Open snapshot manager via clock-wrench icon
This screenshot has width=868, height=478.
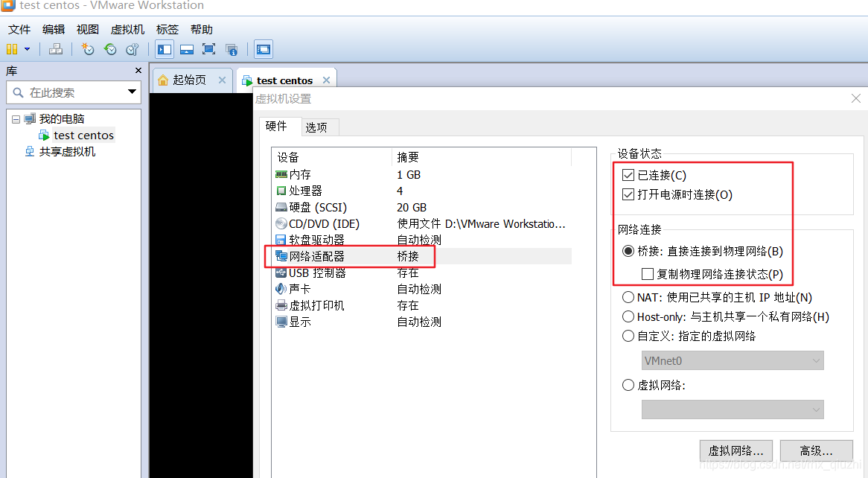click(133, 49)
